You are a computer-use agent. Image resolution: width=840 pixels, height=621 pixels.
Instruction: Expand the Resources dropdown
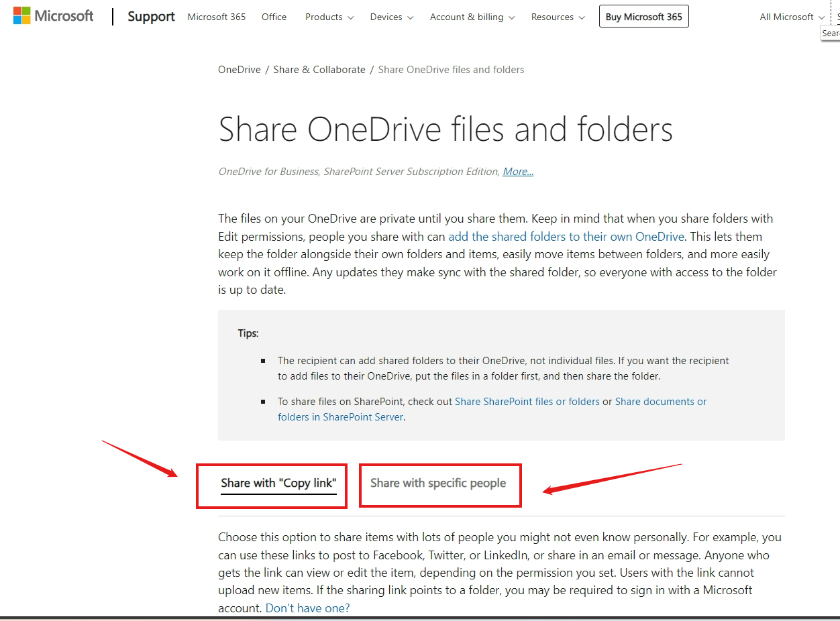[x=557, y=17]
